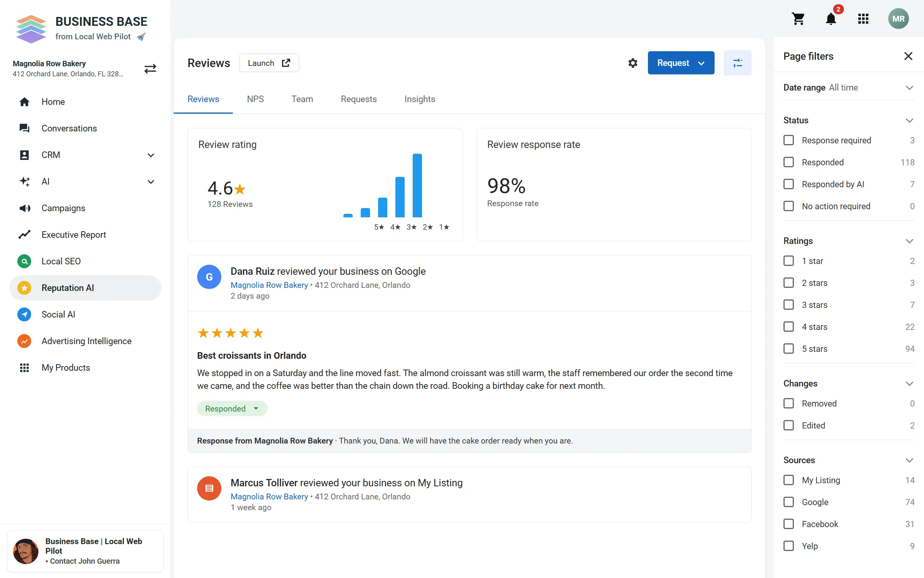Collapse the Ratings filter section
This screenshot has width=924, height=578.
click(909, 241)
